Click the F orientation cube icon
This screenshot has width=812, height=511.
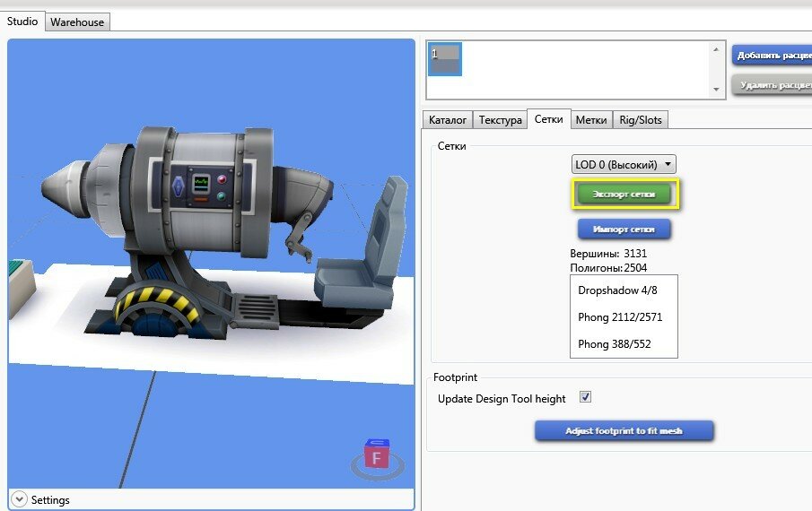pos(377,455)
